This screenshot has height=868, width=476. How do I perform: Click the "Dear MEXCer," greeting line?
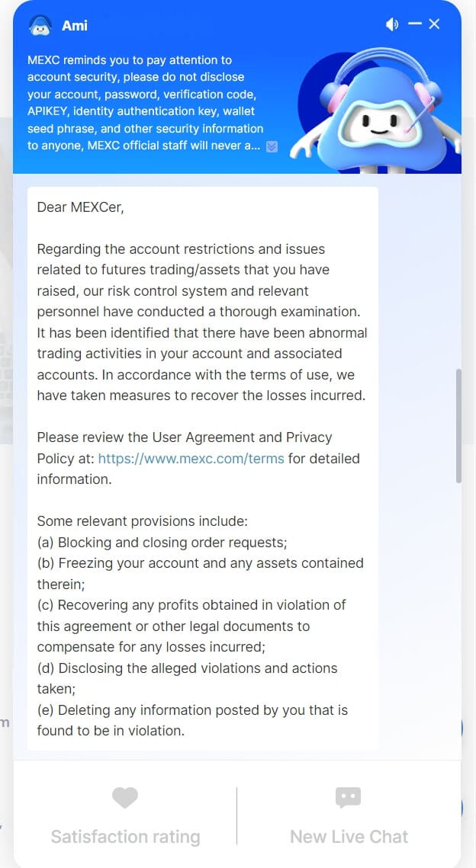tap(80, 207)
